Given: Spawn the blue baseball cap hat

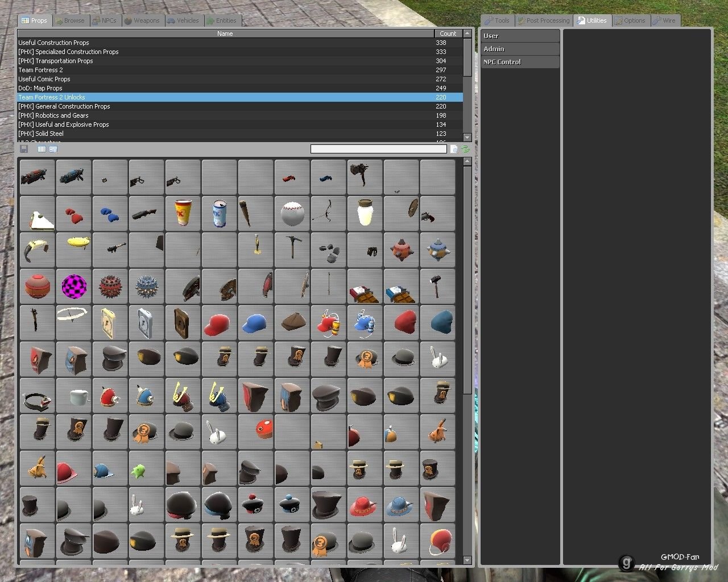Looking at the screenshot, I should (x=255, y=323).
